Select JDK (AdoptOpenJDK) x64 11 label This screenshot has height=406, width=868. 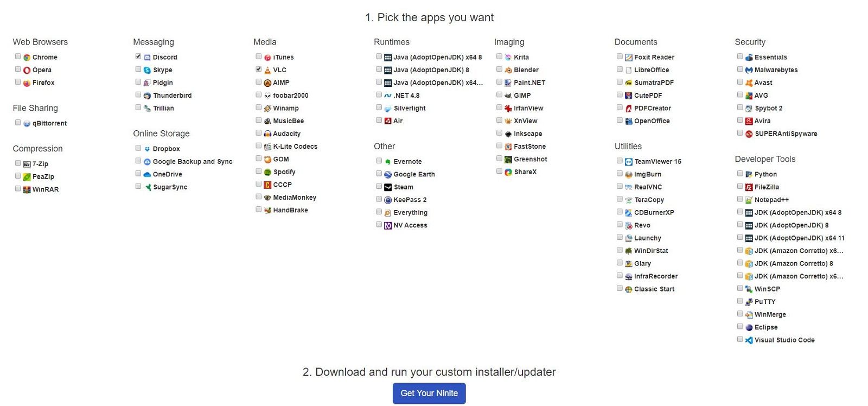click(800, 238)
